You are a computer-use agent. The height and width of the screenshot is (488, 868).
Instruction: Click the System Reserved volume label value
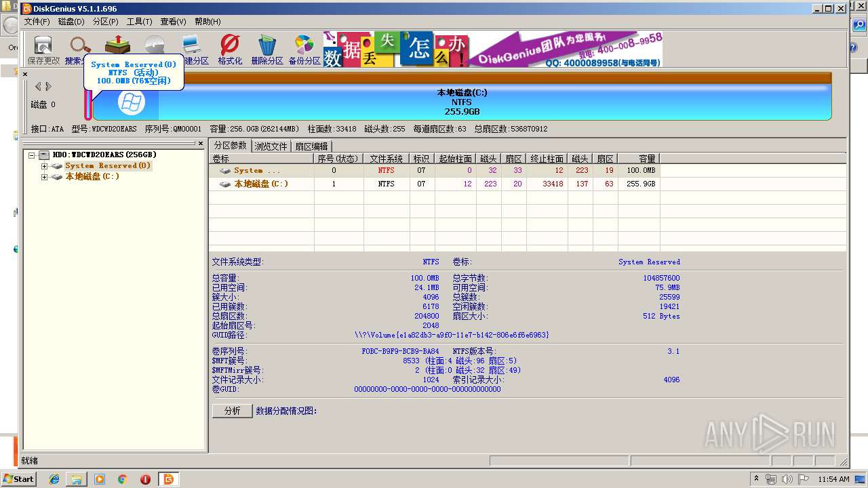click(649, 262)
